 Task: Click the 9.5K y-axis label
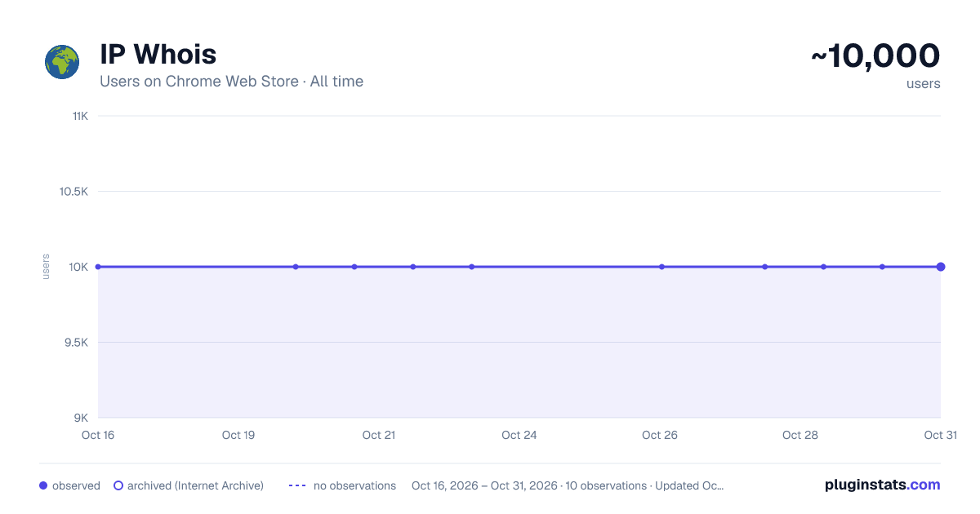pyautogui.click(x=76, y=342)
